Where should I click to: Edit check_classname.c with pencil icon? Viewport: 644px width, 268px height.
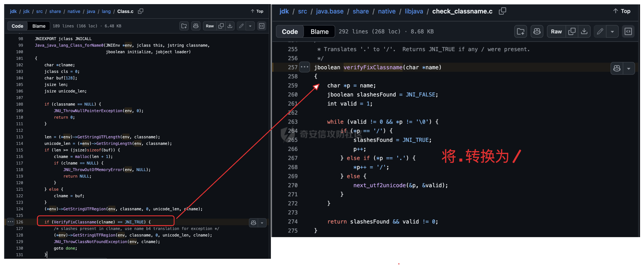pyautogui.click(x=600, y=32)
